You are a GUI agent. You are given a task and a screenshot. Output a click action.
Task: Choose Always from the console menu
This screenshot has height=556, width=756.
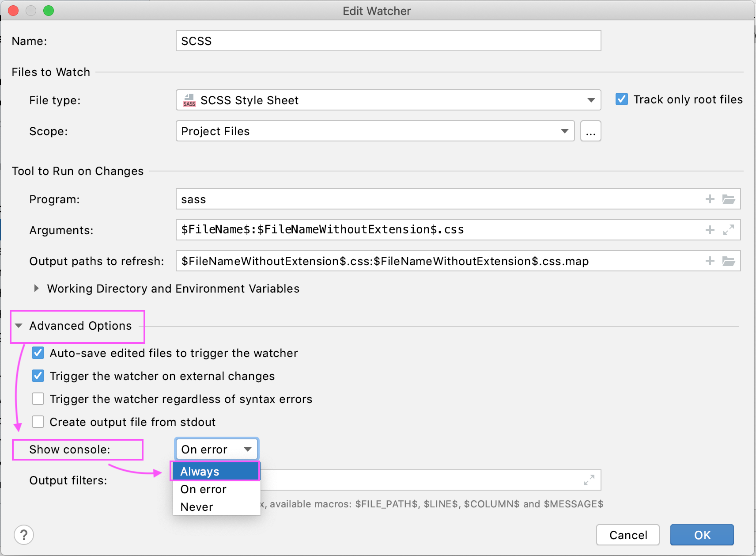[200, 471]
